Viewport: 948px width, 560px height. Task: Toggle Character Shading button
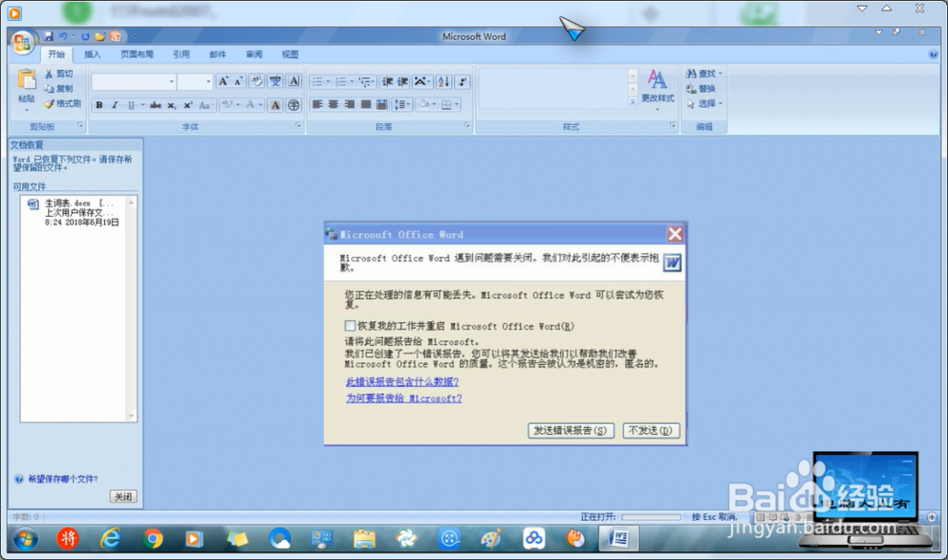(275, 105)
